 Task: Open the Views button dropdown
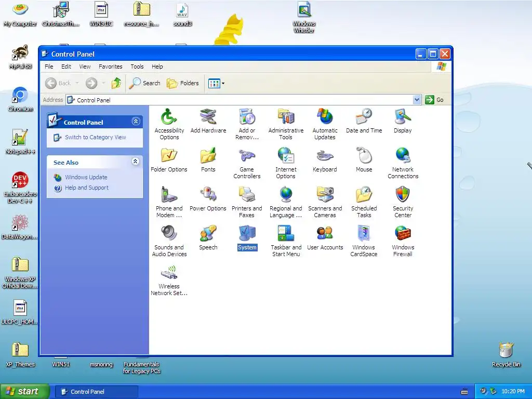pos(223,83)
